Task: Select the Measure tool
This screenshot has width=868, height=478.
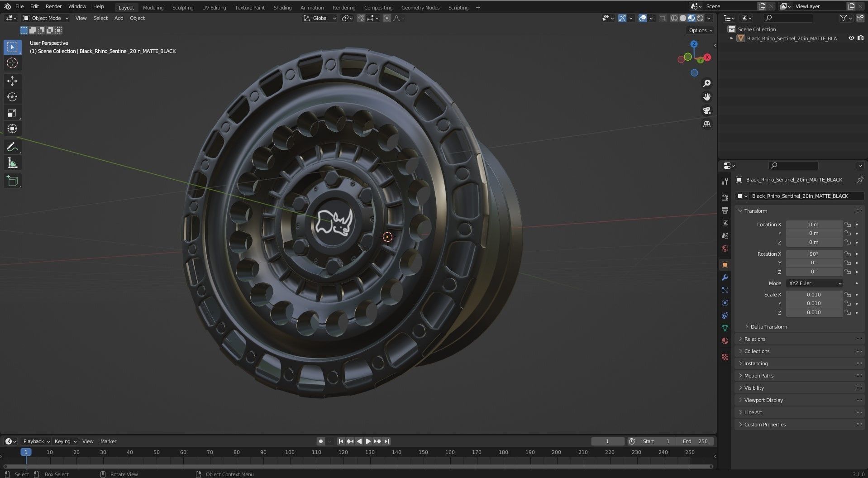Action: pos(12,163)
